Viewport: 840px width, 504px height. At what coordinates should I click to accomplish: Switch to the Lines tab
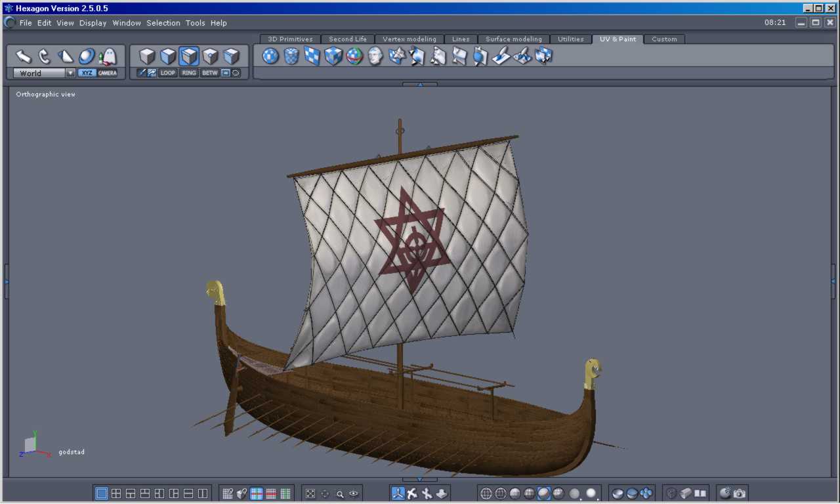tap(461, 39)
